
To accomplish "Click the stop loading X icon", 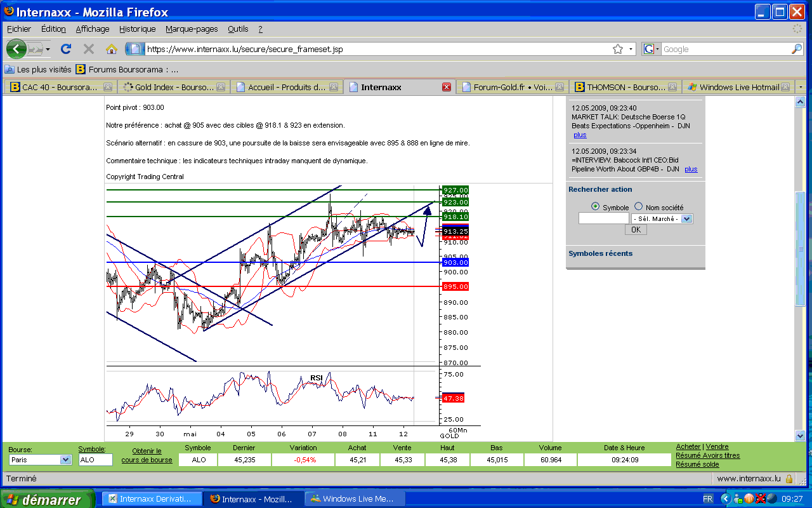I will tap(89, 49).
